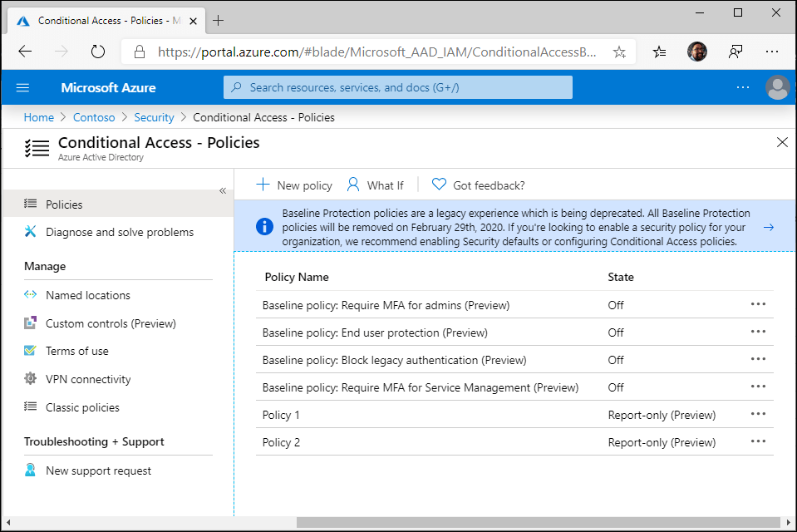Select Policies in the sidebar
The image size is (797, 532).
pos(62,204)
